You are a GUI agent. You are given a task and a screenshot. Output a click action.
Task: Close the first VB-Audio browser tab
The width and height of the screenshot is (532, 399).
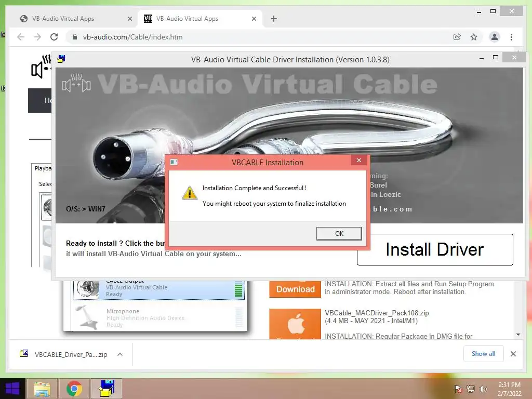[129, 19]
